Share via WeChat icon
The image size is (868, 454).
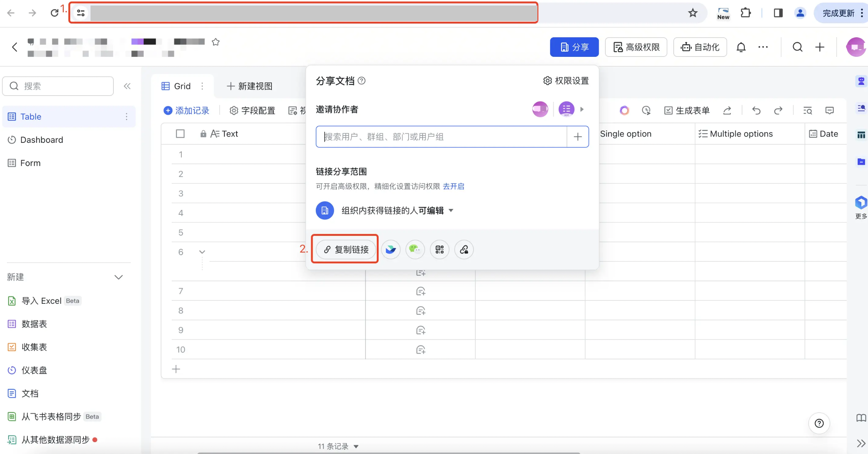(415, 250)
